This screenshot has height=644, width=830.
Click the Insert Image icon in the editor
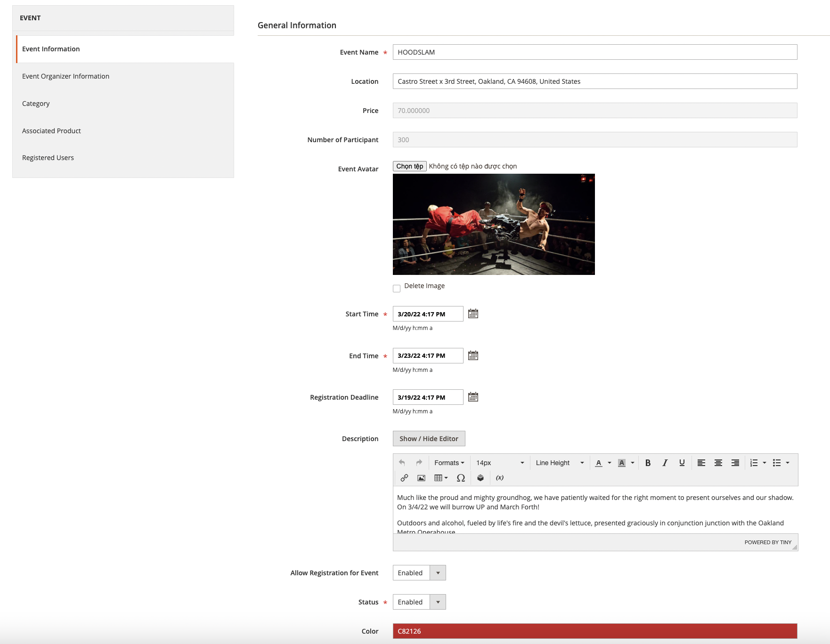(x=421, y=478)
